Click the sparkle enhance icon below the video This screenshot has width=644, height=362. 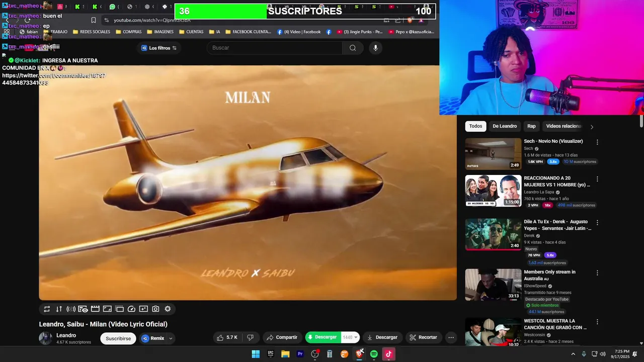143,309
